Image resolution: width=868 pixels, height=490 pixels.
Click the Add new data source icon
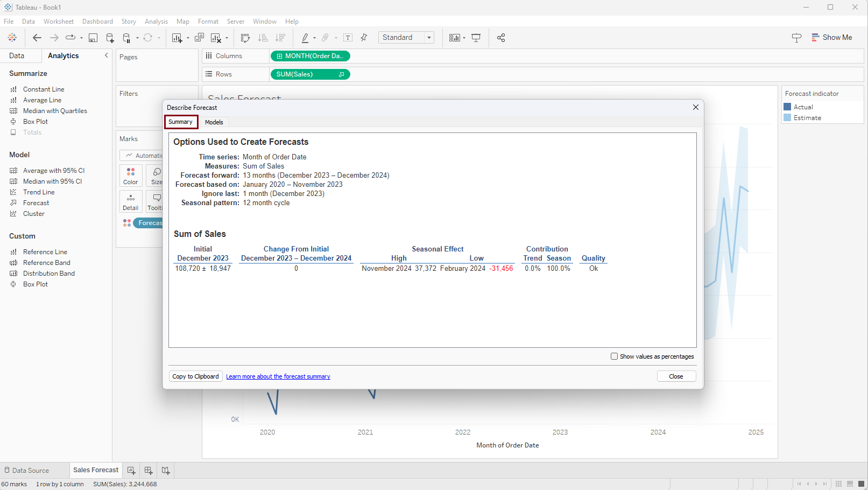(110, 38)
